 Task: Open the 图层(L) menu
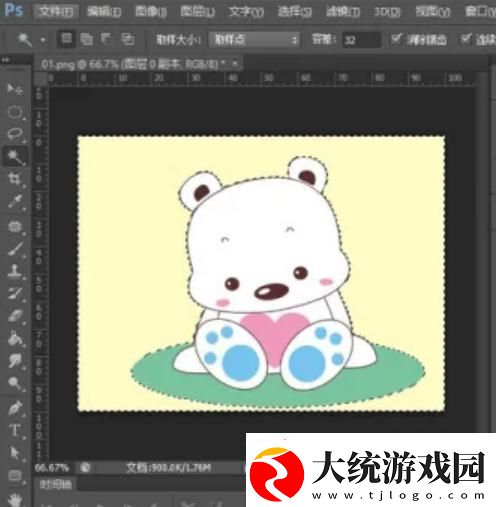198,12
